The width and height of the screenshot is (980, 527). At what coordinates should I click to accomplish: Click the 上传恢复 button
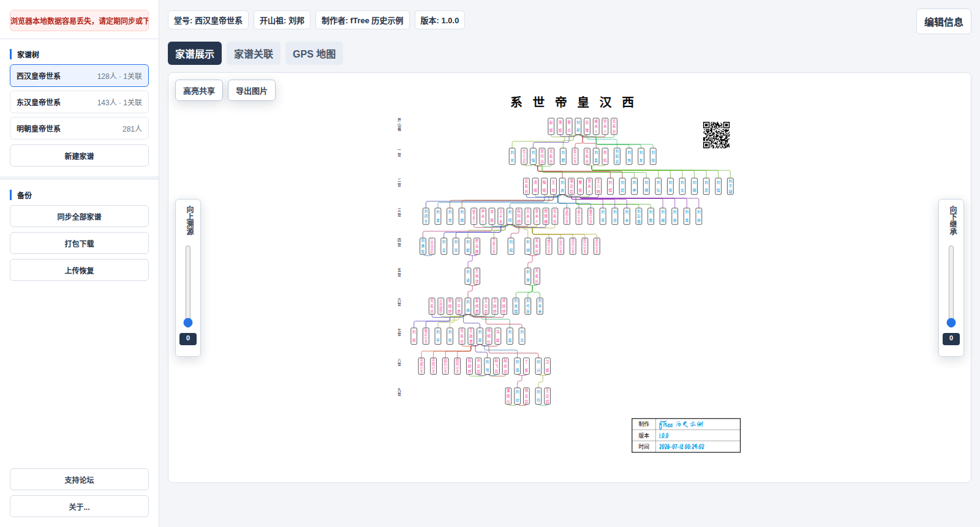[x=79, y=270]
